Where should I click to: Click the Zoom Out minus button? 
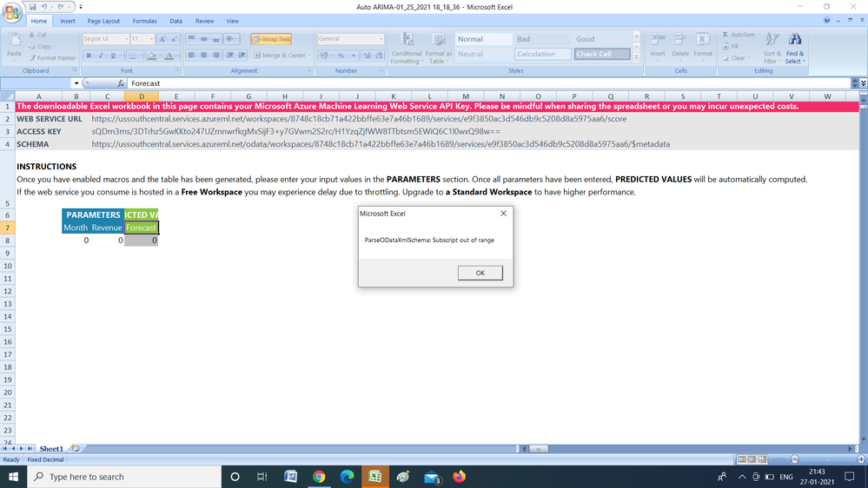(x=795, y=459)
